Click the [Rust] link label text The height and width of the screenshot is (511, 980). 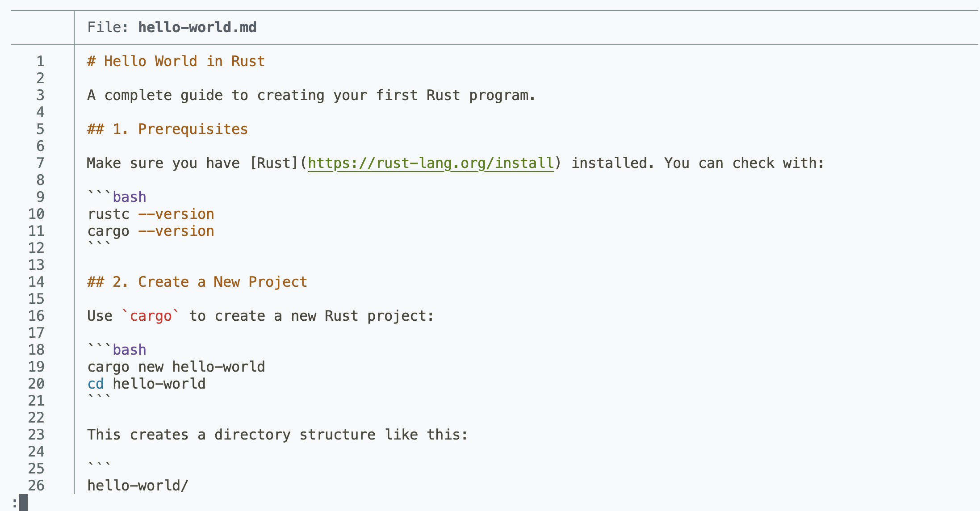point(274,163)
